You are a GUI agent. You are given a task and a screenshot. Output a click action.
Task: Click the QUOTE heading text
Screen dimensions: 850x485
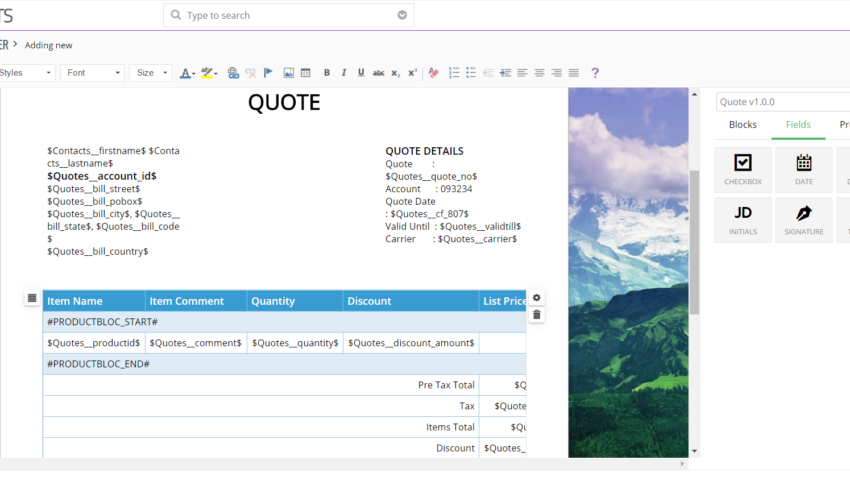[x=284, y=102]
